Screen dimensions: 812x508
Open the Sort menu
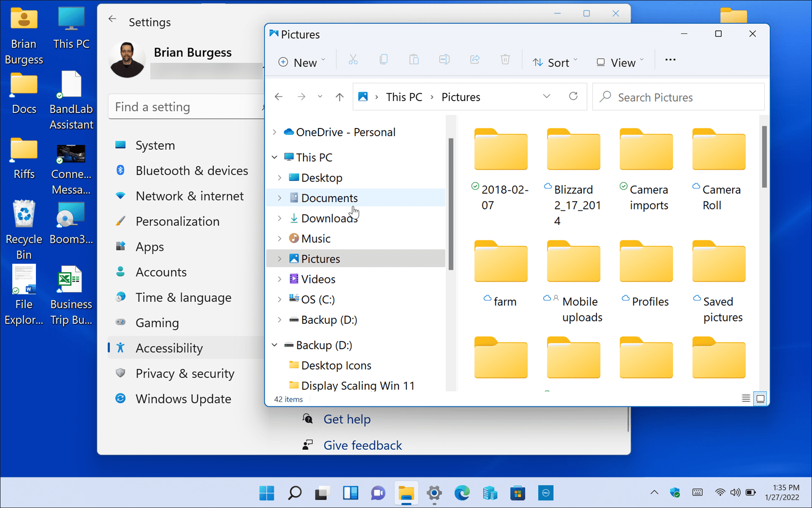point(555,62)
